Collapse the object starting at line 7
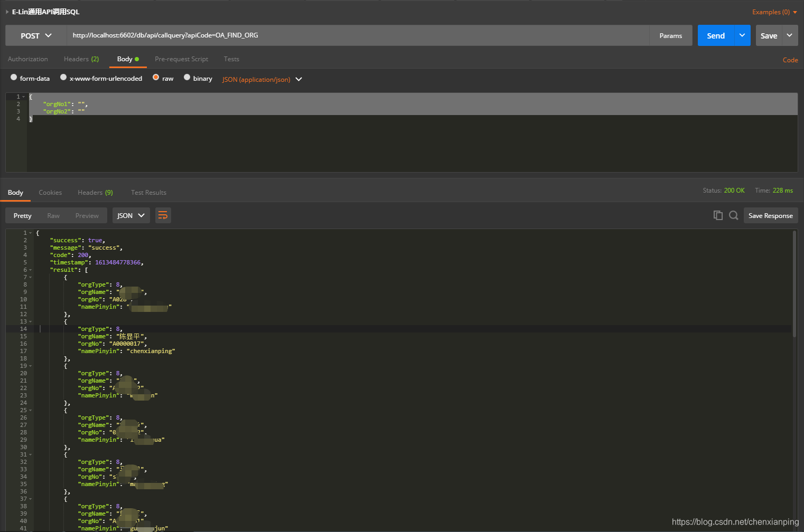The height and width of the screenshot is (532, 804). (30, 277)
